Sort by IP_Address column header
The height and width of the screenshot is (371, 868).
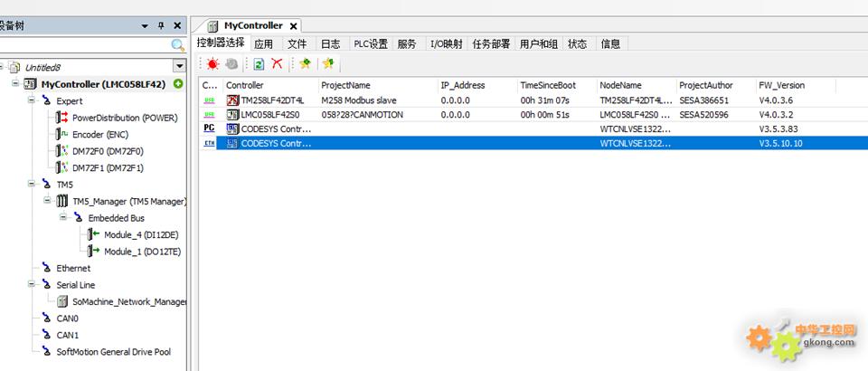477,85
